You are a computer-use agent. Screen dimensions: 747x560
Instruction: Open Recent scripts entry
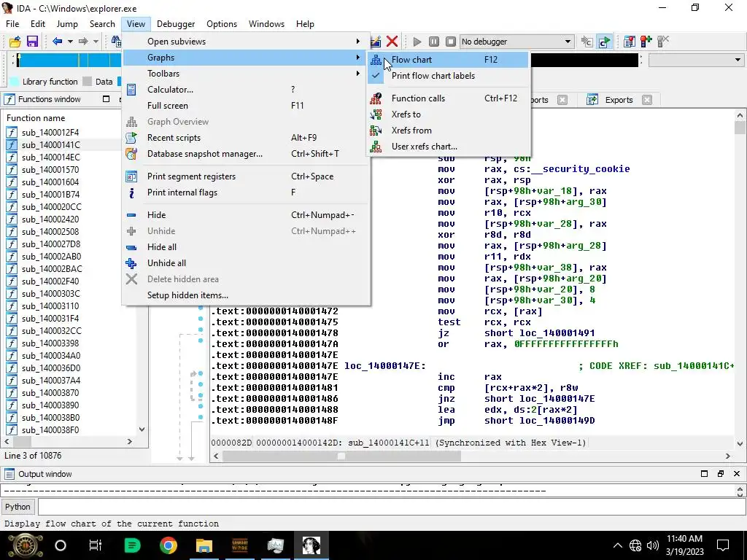coord(246,138)
